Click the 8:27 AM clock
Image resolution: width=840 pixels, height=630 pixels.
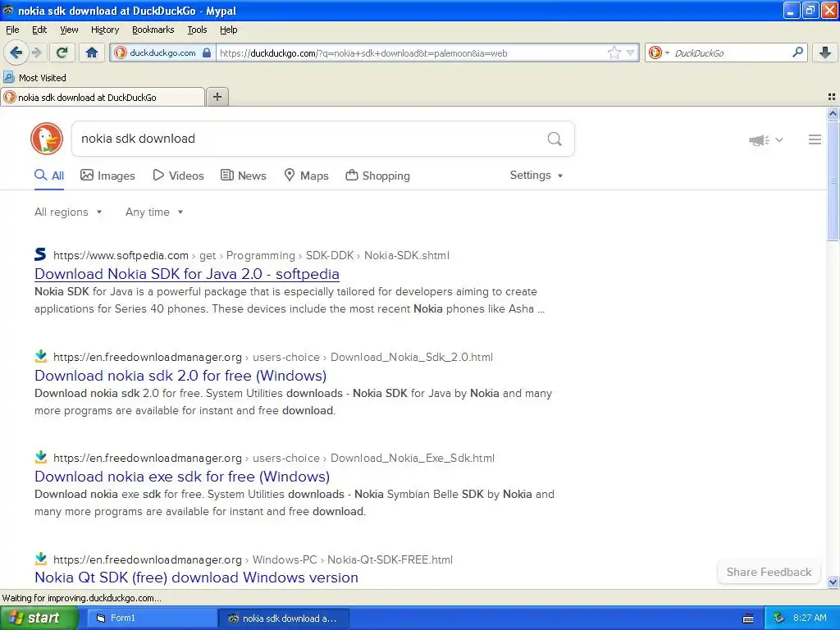point(810,619)
